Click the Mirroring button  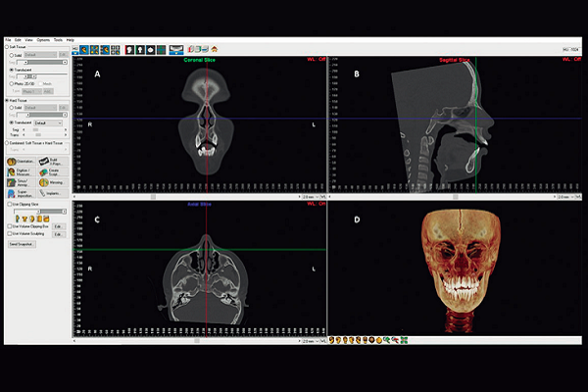(x=53, y=182)
